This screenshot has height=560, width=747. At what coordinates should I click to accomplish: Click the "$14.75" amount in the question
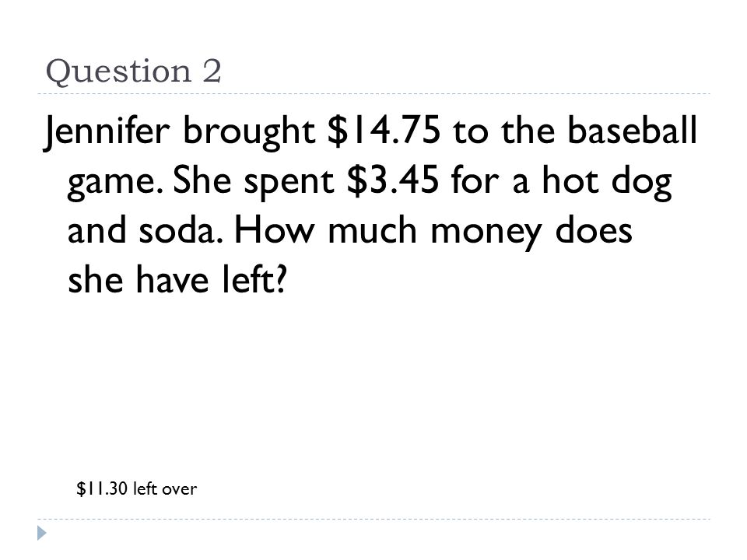click(384, 130)
